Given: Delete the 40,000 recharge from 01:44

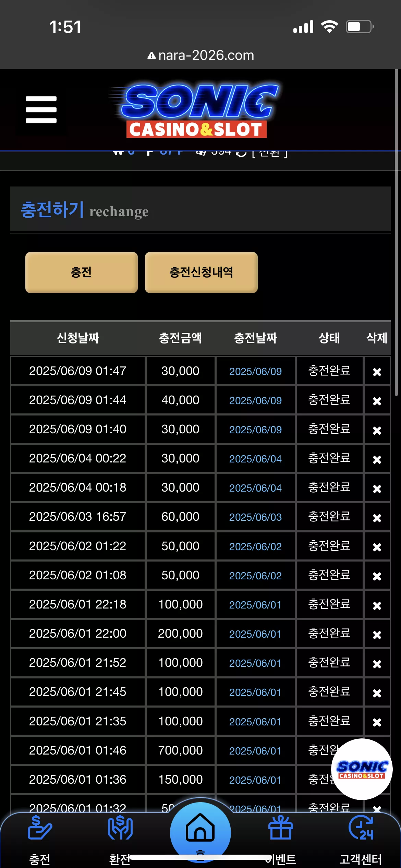Looking at the screenshot, I should tap(377, 401).
